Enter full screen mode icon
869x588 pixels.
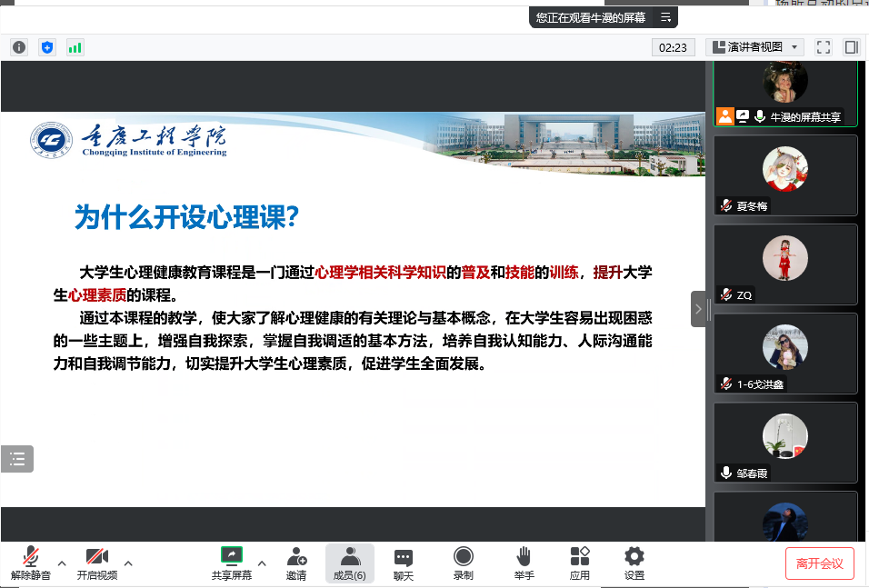(x=824, y=47)
